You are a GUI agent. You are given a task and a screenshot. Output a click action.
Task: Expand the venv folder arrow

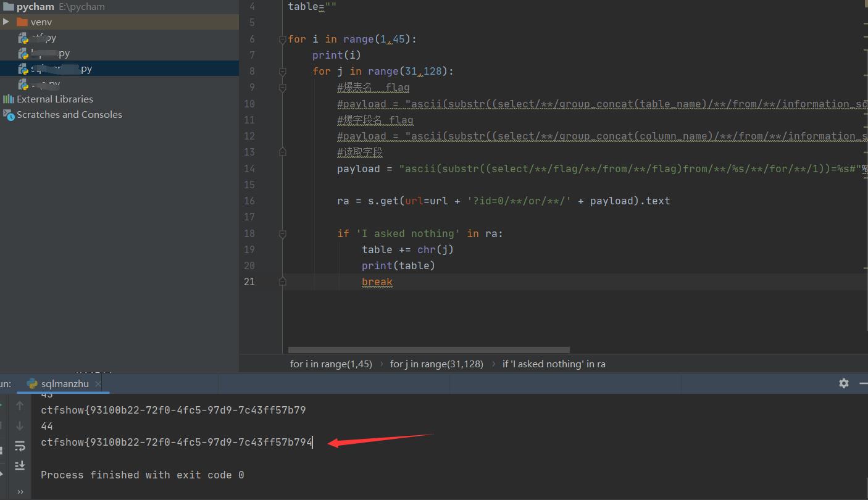(6, 22)
